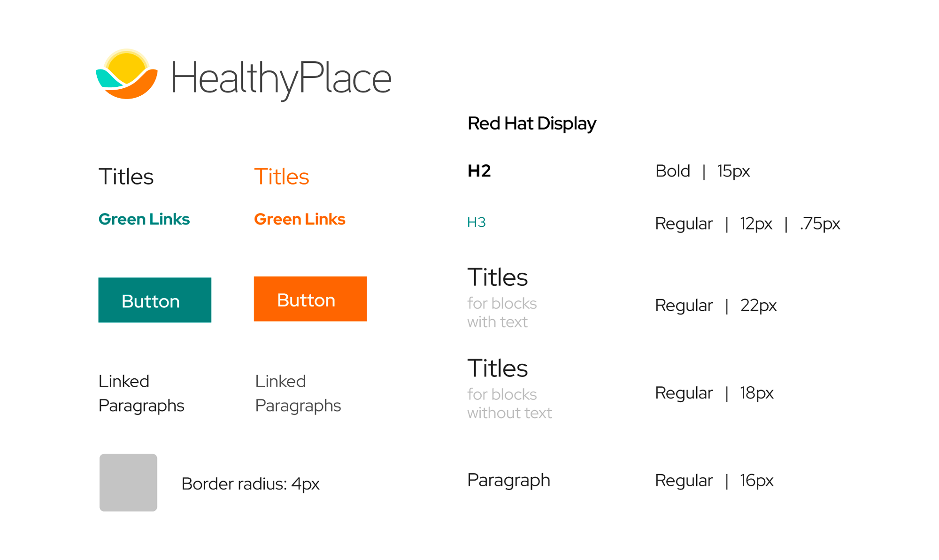Viewport: 939px width, 560px height.
Task: Click the HealthyPlace sun logo icon
Action: tap(127, 74)
